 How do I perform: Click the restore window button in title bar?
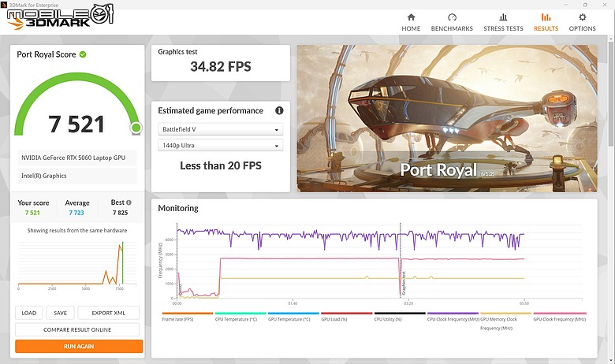tap(585, 5)
